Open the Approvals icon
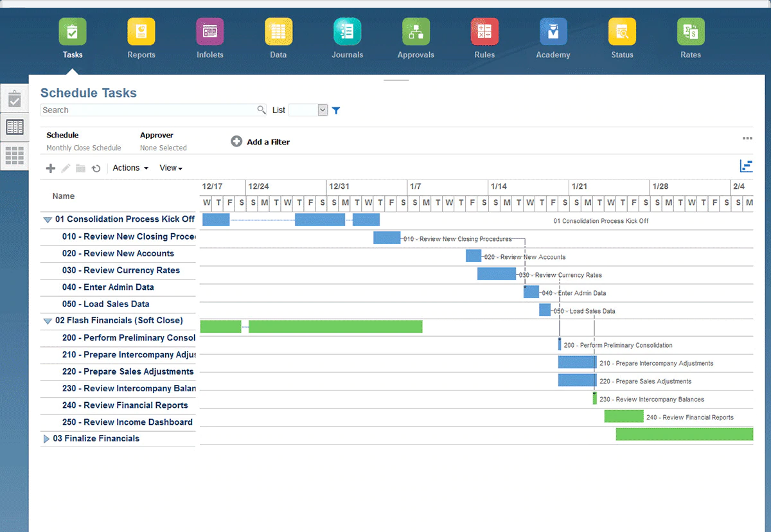The width and height of the screenshot is (771, 532). pyautogui.click(x=416, y=31)
